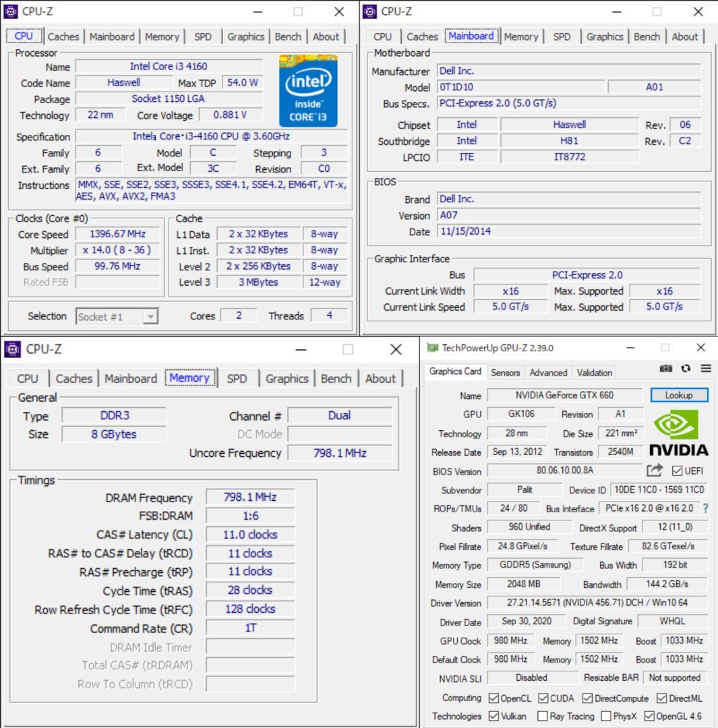Click the BIOS Version value "A07"
The image size is (718, 728).
pyautogui.click(x=569, y=216)
